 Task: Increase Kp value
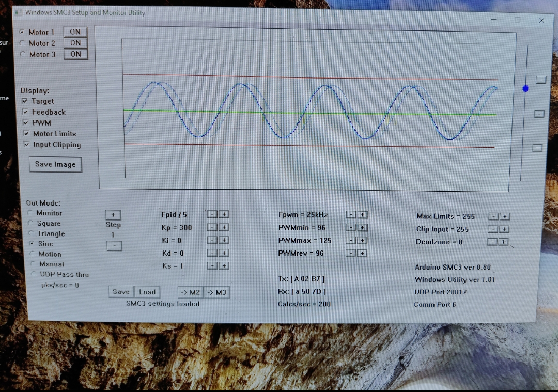224,227
